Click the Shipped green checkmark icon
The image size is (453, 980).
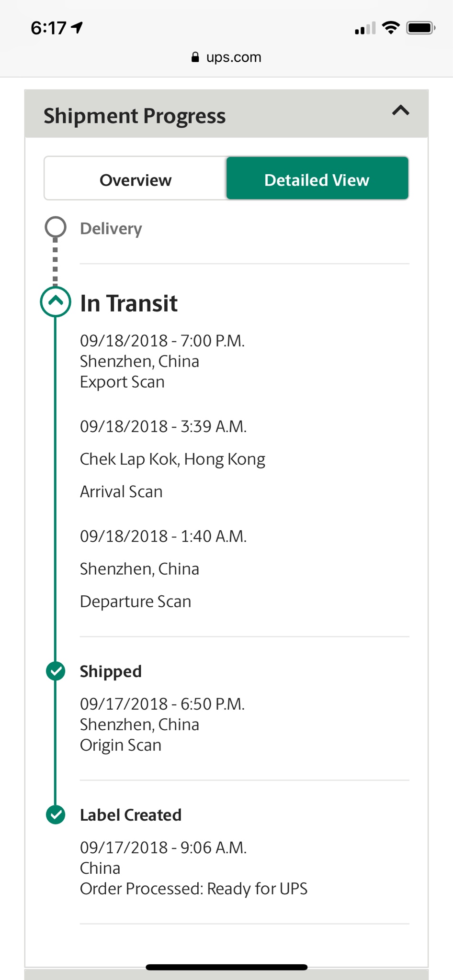tap(56, 671)
